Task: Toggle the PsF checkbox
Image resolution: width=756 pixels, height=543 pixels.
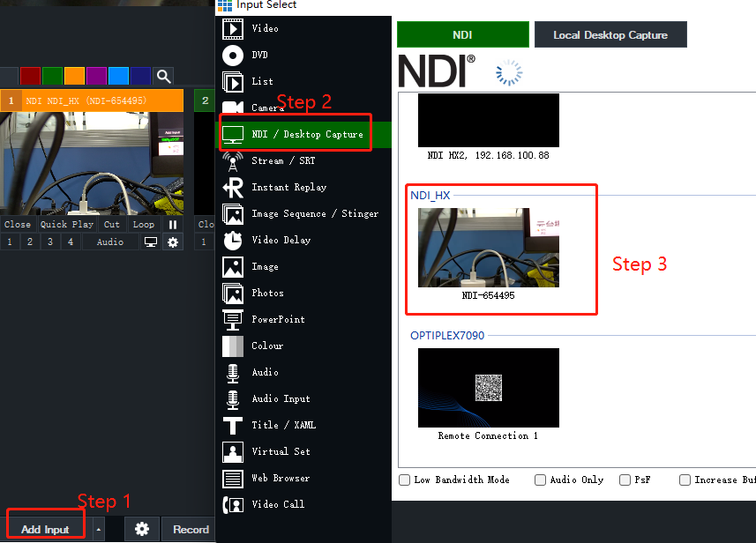Action: click(x=625, y=480)
